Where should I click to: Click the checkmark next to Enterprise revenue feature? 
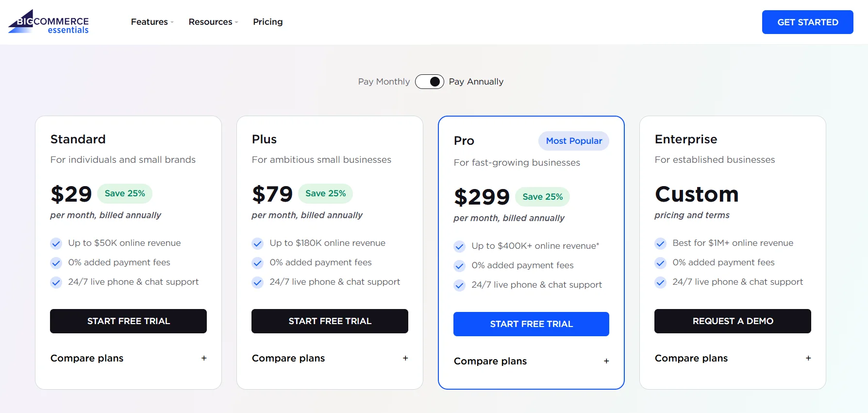(660, 243)
